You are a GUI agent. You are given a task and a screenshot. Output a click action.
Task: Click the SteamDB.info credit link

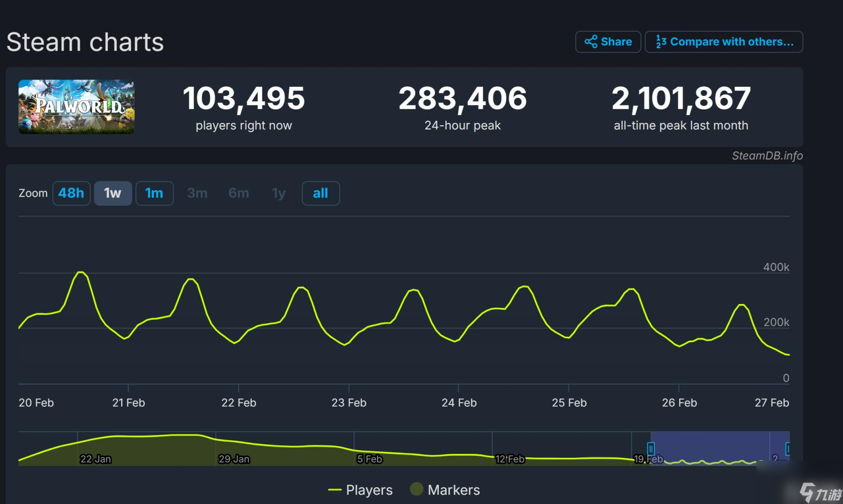coord(767,156)
